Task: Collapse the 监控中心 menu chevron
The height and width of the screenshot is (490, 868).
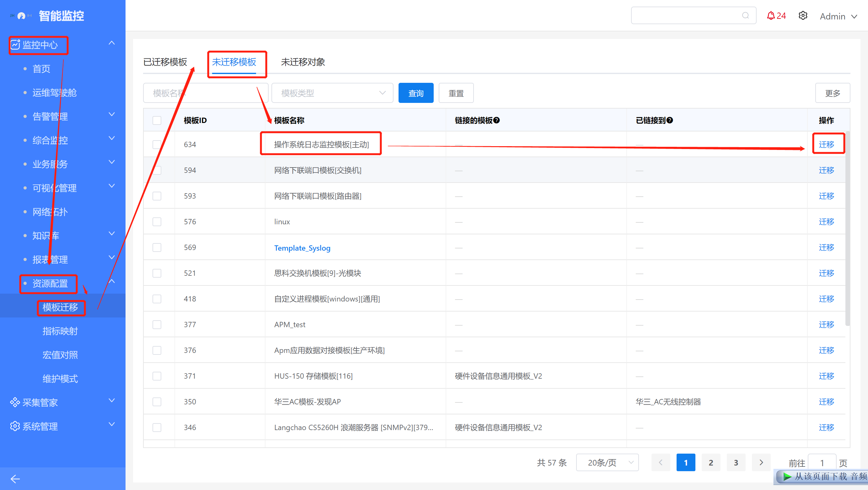Action: pyautogui.click(x=112, y=43)
